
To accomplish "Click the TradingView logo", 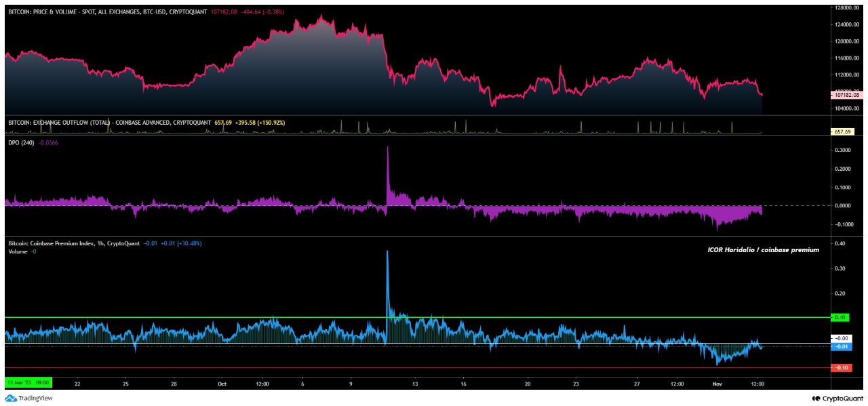I will 28,399.
